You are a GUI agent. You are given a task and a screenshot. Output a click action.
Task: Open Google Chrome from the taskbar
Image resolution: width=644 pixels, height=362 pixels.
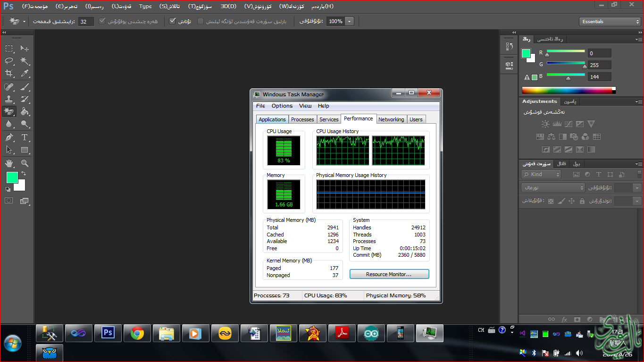(137, 334)
